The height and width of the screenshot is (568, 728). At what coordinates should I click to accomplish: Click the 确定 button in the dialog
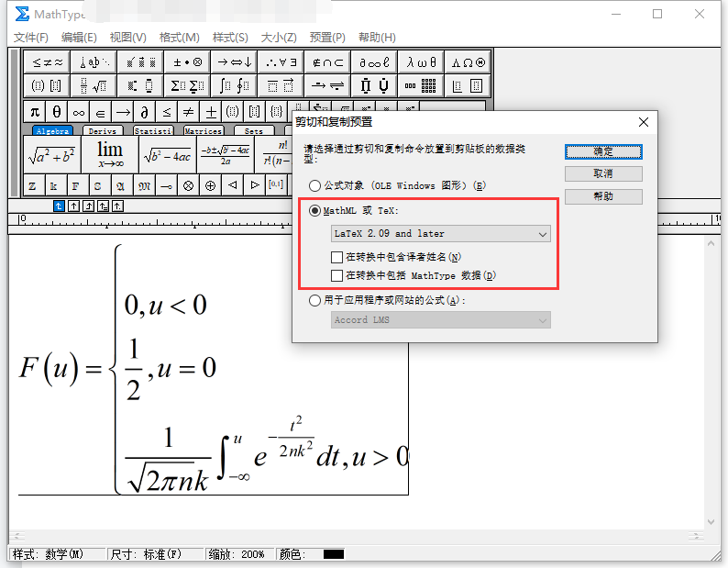point(603,151)
